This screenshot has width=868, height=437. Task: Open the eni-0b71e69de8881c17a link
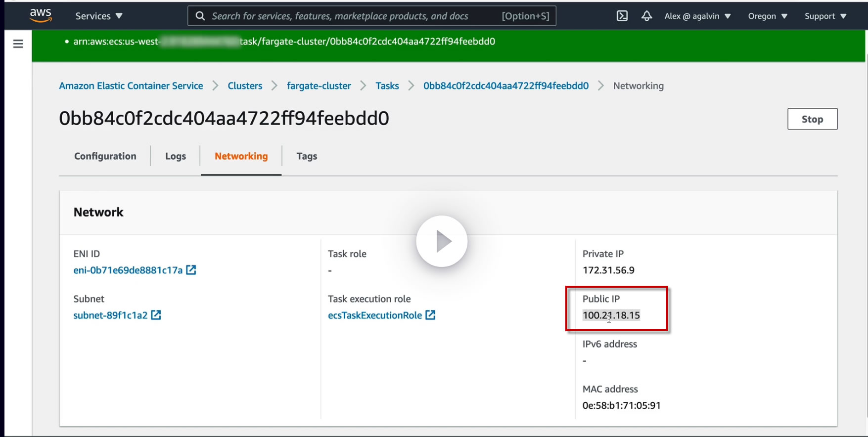tap(128, 270)
